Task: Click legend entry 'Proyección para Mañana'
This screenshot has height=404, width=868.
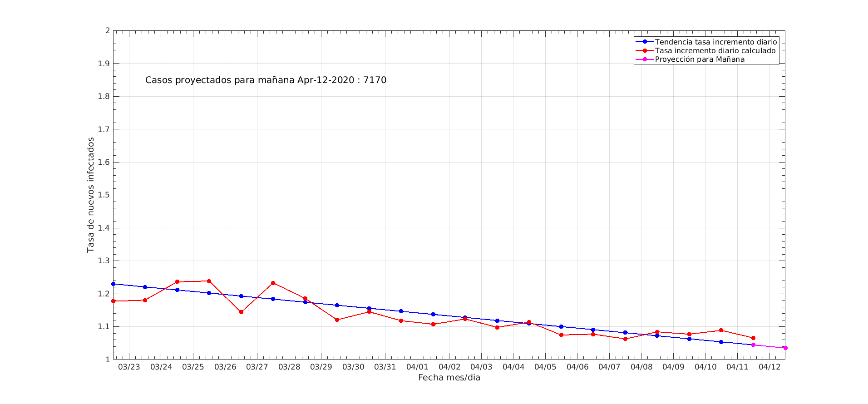Action: pos(700,59)
